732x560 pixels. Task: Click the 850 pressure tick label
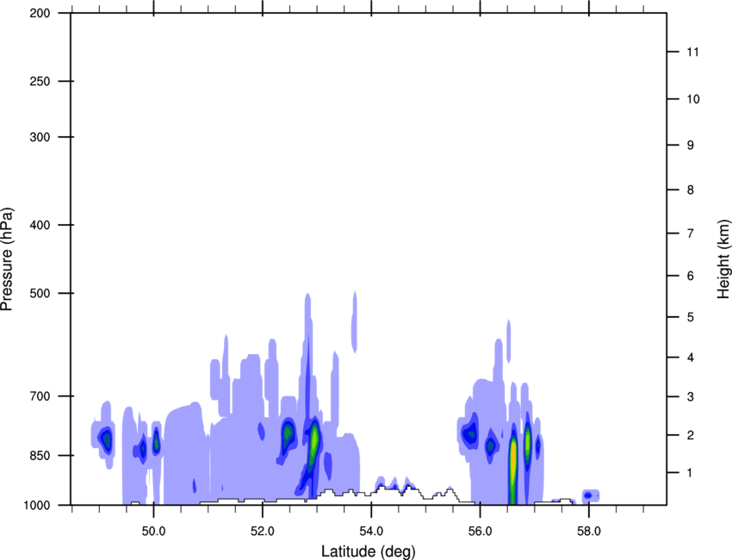tap(40, 455)
